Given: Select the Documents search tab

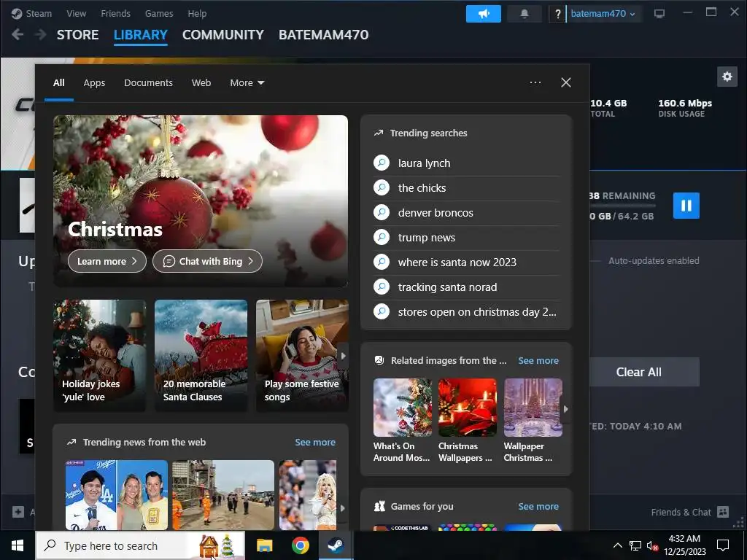Looking at the screenshot, I should [x=148, y=83].
